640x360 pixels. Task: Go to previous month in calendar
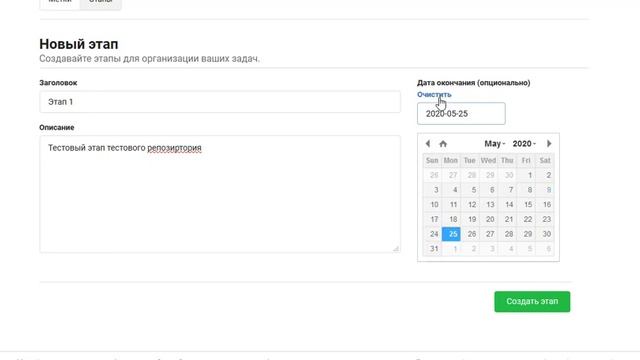(427, 144)
